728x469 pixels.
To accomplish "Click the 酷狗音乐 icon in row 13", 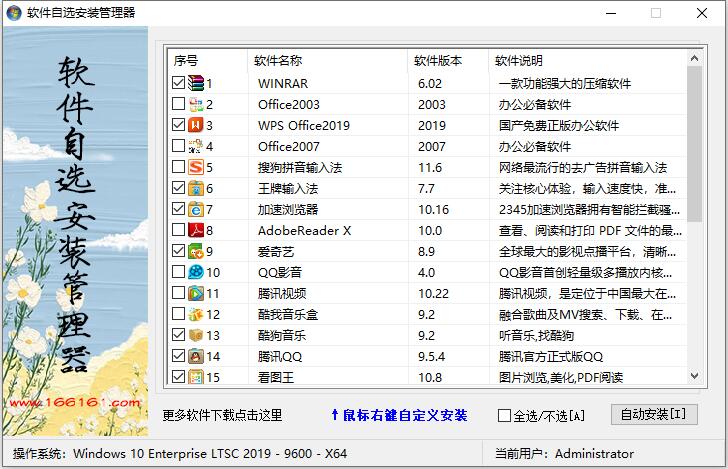I will point(195,335).
